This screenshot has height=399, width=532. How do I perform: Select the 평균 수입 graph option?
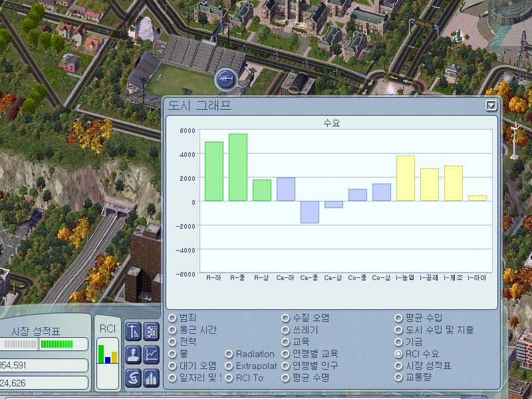point(398,318)
